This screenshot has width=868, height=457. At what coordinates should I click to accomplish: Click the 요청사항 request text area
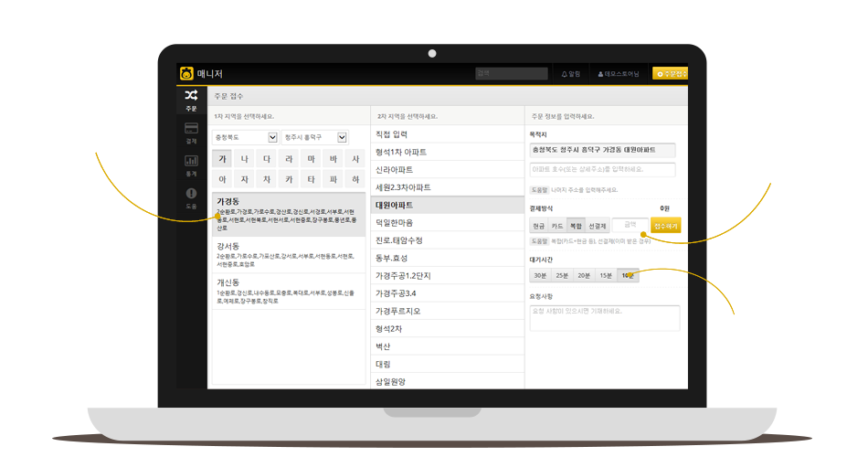604,318
